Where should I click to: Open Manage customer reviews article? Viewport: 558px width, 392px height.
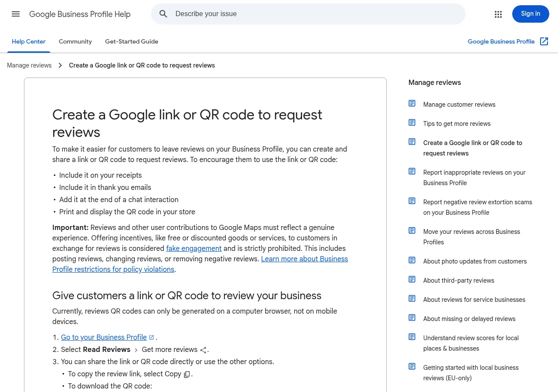[459, 105]
